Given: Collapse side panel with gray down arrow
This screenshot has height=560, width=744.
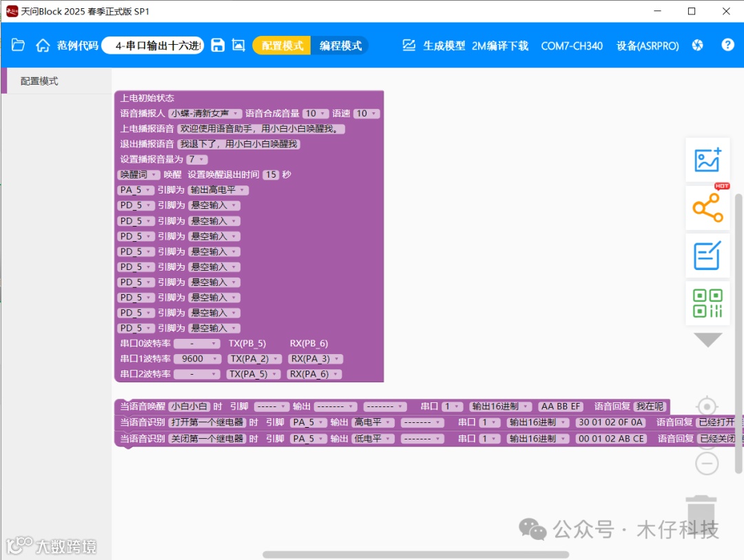Looking at the screenshot, I should 707,340.
